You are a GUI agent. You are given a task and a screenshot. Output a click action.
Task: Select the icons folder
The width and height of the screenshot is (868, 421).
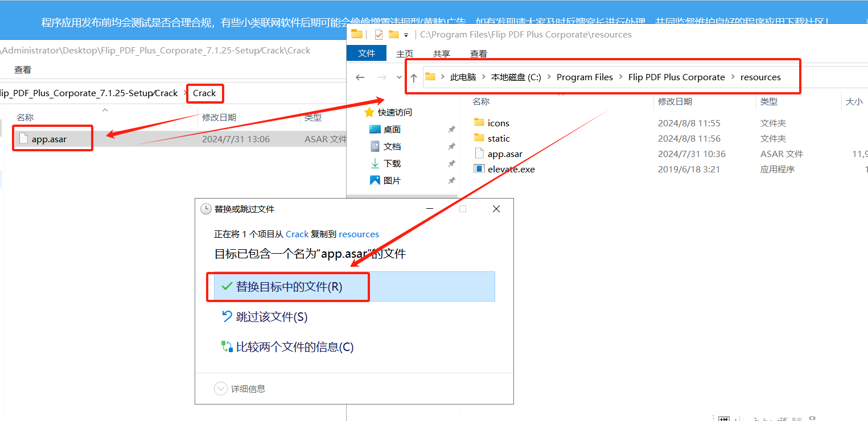pyautogui.click(x=499, y=123)
